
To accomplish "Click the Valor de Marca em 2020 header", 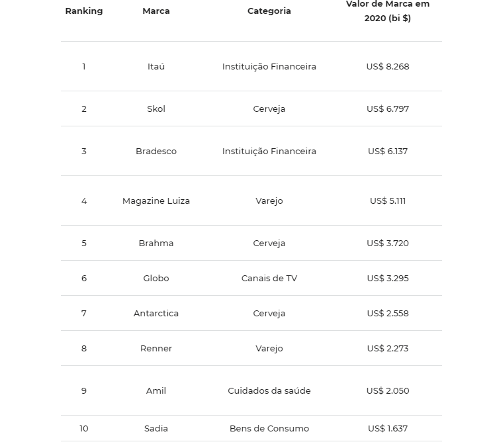I will coord(388,11).
